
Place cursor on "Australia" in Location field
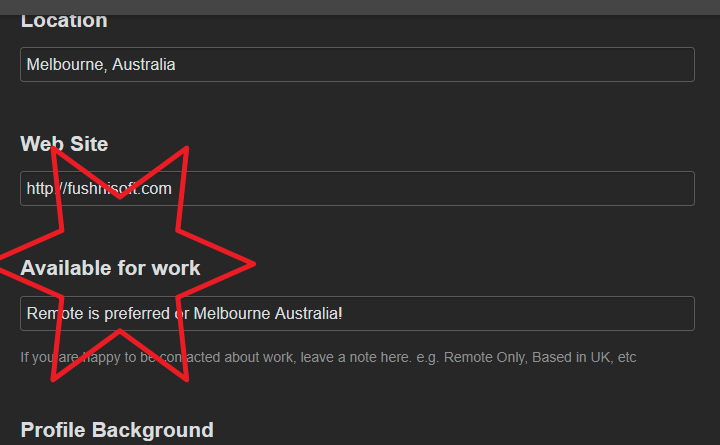(144, 65)
